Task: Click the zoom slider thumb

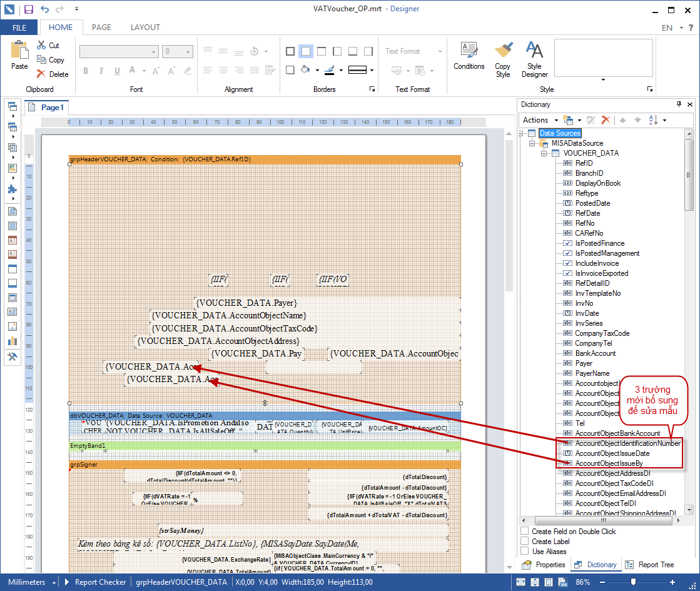Action: click(x=633, y=582)
